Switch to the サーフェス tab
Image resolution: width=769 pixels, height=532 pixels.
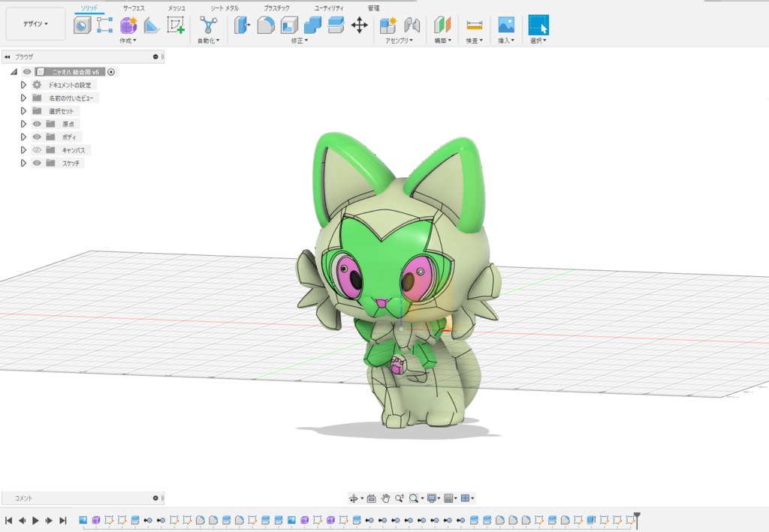[134, 8]
